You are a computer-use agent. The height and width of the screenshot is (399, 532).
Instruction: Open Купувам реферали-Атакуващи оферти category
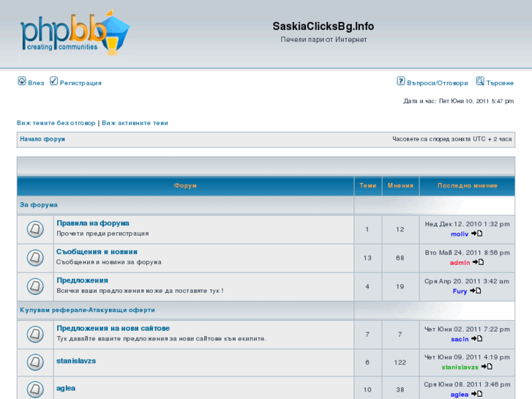pyautogui.click(x=87, y=310)
